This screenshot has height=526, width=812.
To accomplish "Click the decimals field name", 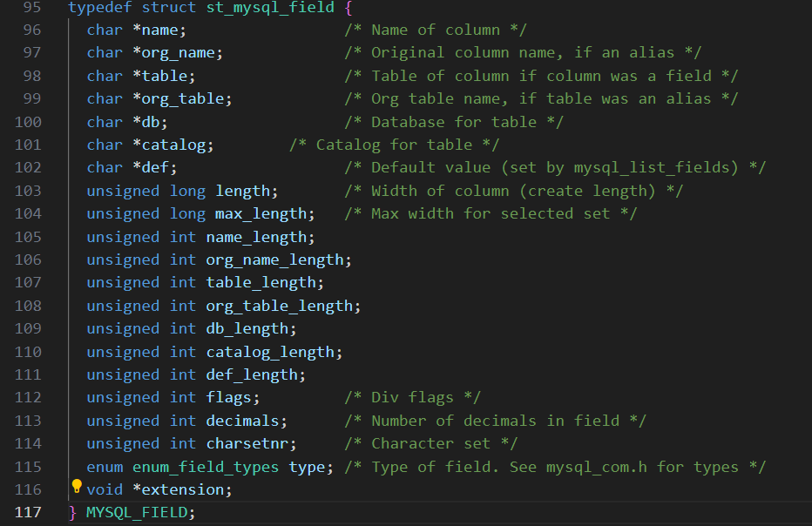I will [x=243, y=421].
